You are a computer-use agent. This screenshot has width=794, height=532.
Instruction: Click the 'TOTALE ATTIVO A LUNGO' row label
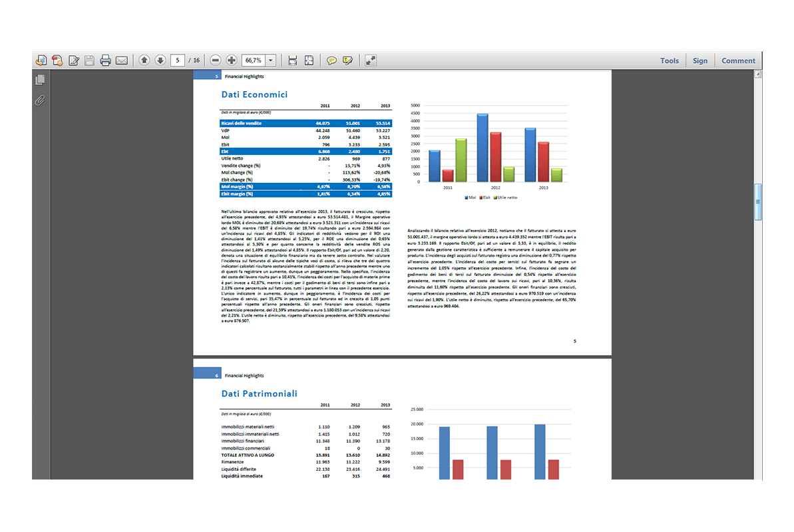point(248,455)
